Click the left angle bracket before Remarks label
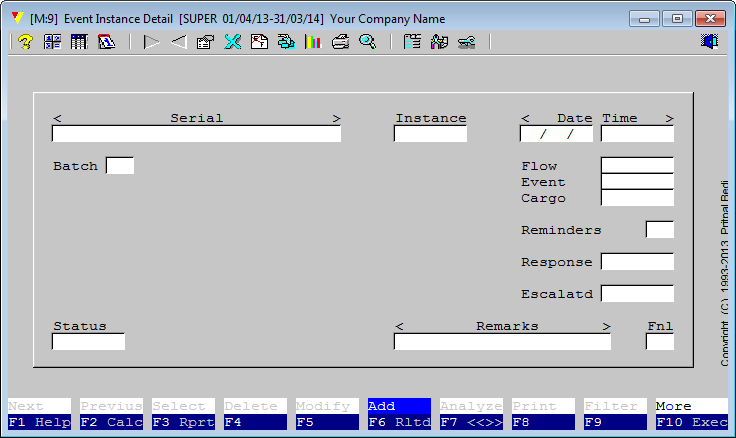 [x=399, y=326]
